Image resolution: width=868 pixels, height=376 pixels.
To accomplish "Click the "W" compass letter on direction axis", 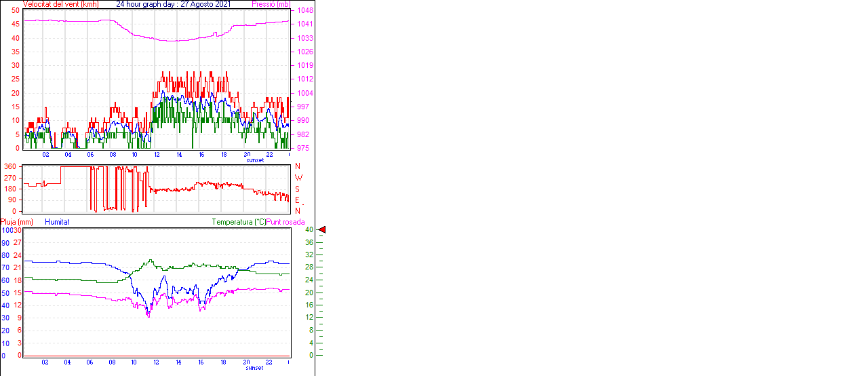I will click(x=298, y=178).
